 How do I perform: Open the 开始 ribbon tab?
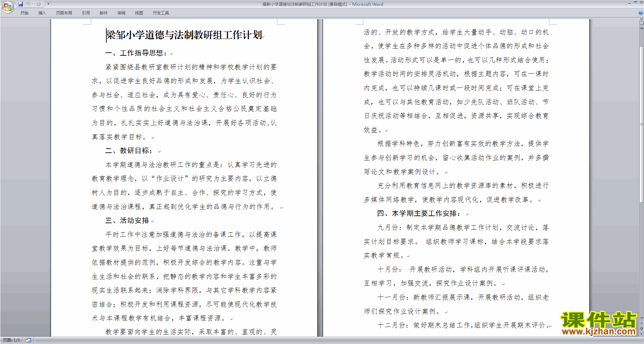[x=24, y=13]
